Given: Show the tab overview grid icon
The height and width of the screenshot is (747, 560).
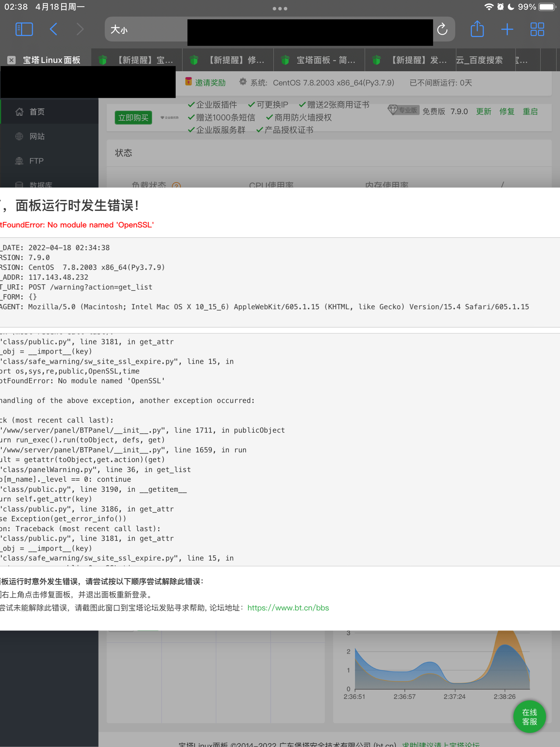Looking at the screenshot, I should tap(537, 29).
